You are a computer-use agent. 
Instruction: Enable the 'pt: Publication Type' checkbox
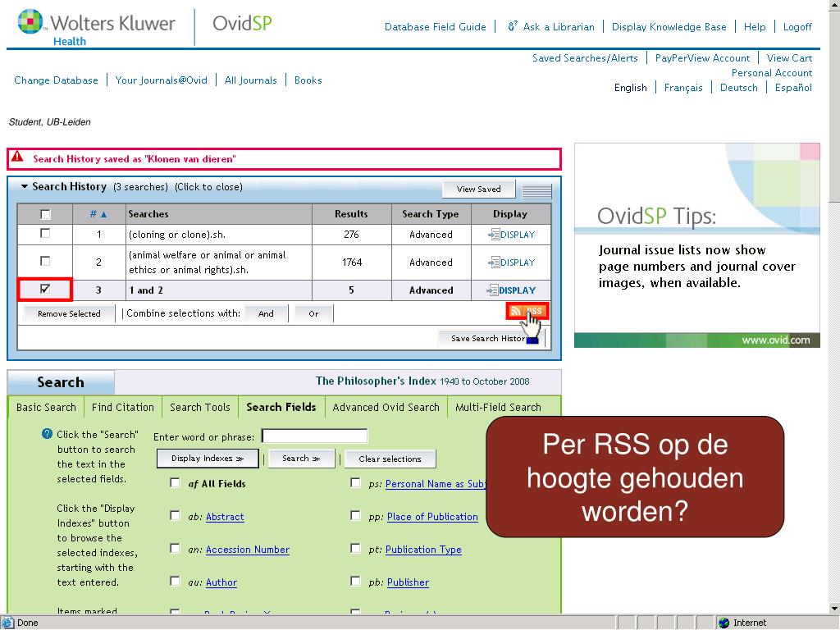point(355,549)
